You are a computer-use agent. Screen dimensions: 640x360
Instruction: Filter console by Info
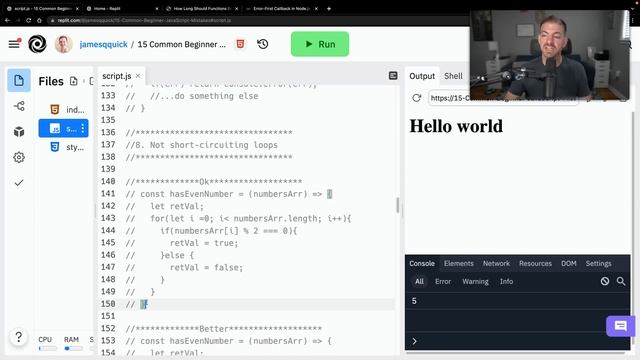click(506, 281)
